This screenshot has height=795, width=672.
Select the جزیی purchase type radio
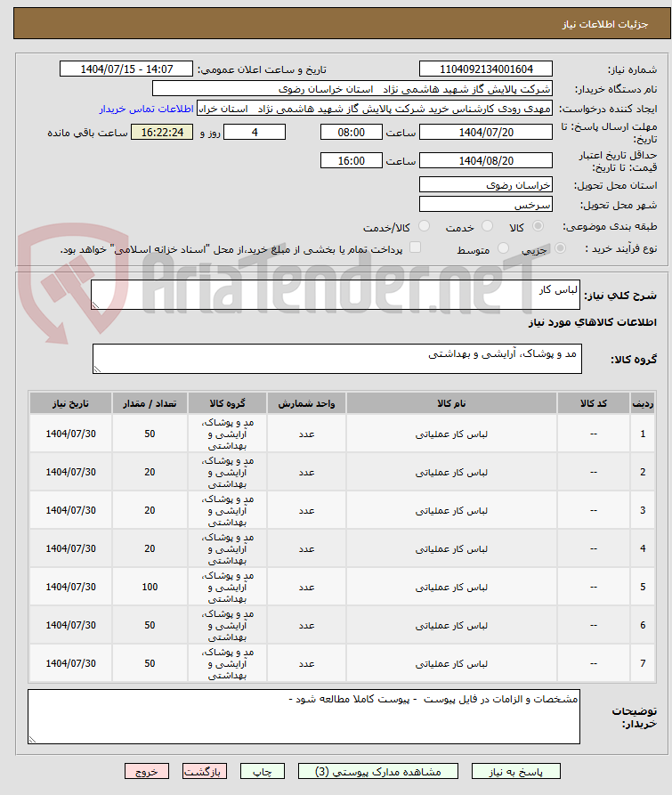560,248
